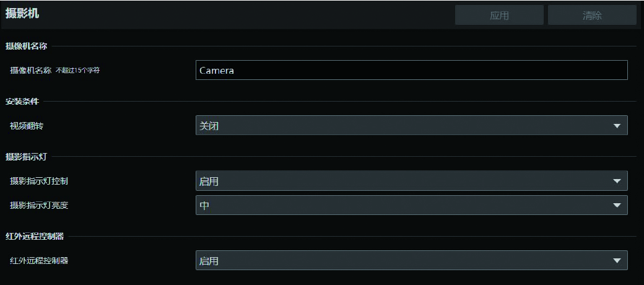644x285 pixels.
Task: Click the arrow icon on 摄影指示灯控制 dropdown
Action: click(x=617, y=181)
